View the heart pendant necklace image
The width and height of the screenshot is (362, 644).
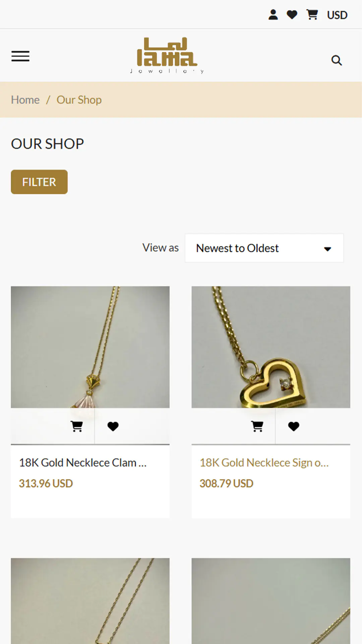tap(271, 347)
